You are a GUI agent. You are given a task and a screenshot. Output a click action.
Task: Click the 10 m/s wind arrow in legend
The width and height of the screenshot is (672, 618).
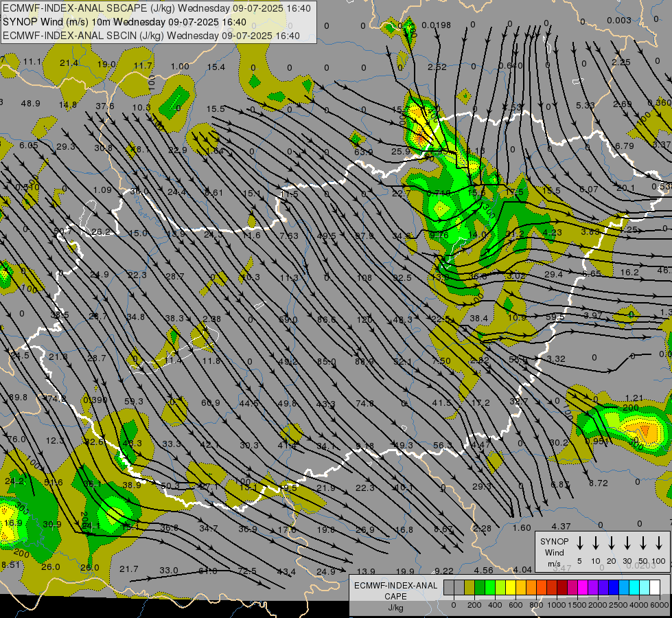(596, 543)
